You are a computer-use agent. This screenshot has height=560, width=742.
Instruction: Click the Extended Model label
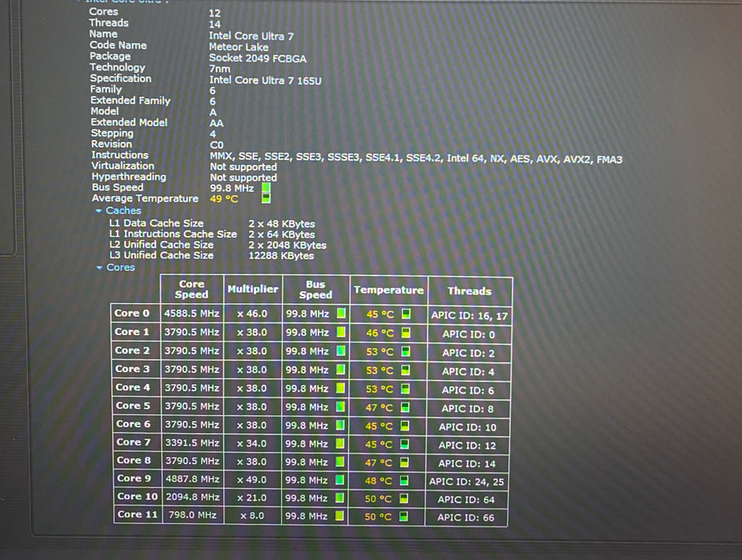pyautogui.click(x=129, y=122)
